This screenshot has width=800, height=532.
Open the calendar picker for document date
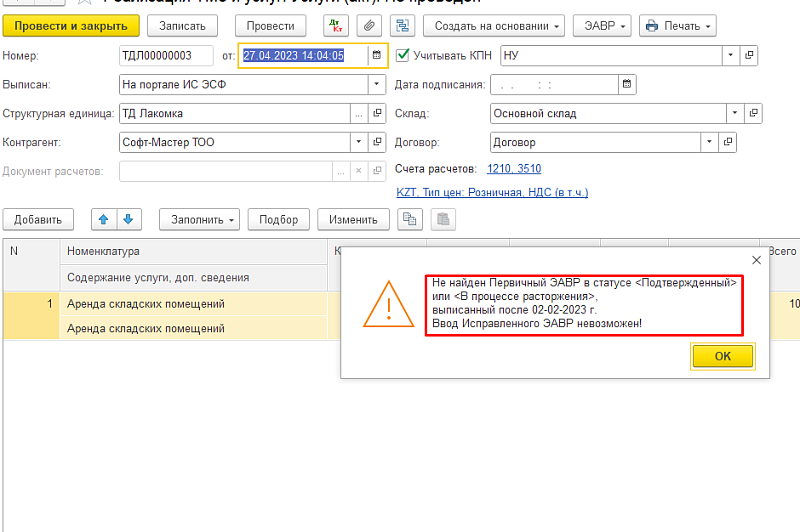[376, 55]
